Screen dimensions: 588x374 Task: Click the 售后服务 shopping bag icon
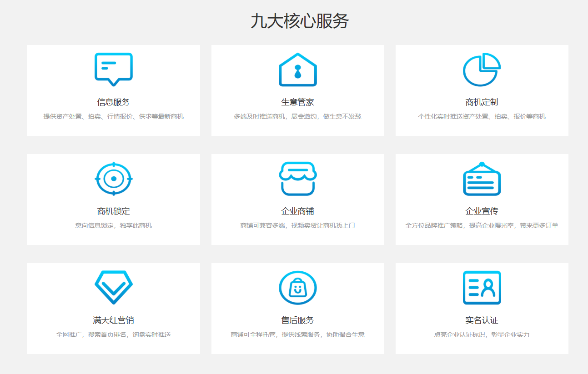(x=297, y=288)
